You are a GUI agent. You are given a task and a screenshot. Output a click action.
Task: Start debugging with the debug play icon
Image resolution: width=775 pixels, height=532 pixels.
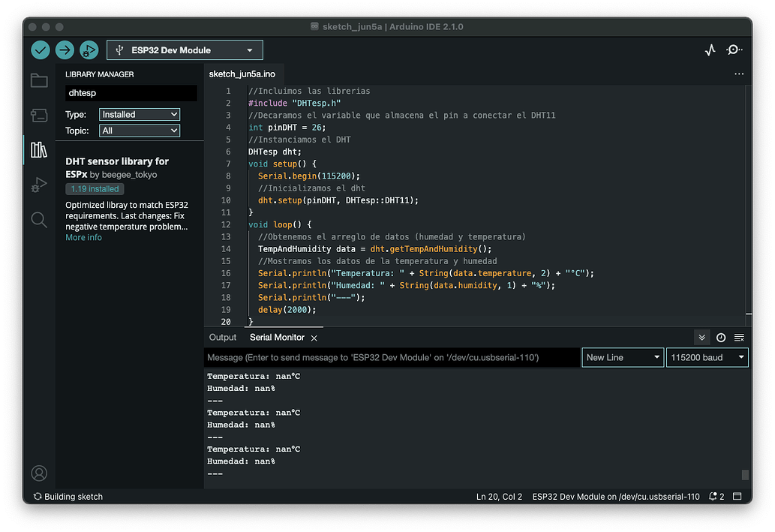coord(89,50)
